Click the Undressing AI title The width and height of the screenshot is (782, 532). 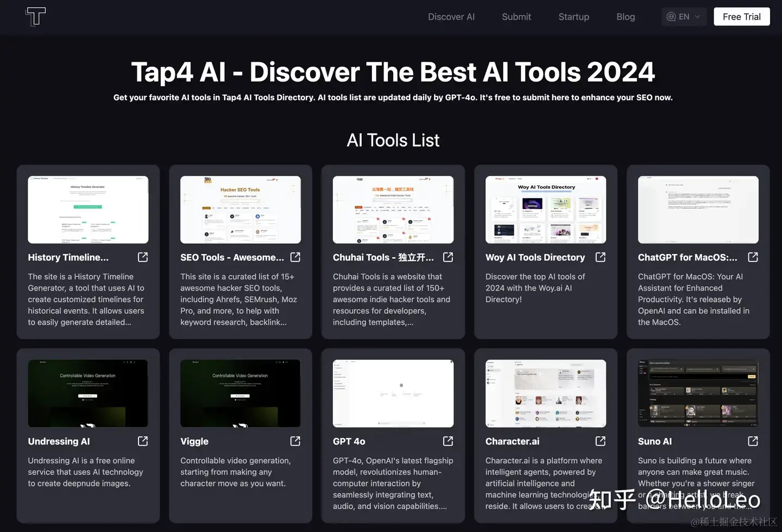[x=59, y=441]
